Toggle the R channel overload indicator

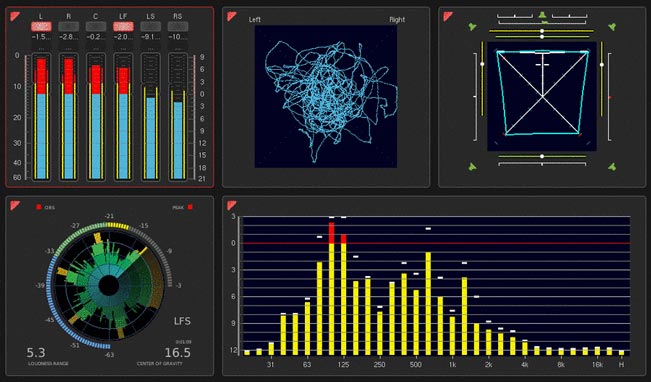click(69, 27)
